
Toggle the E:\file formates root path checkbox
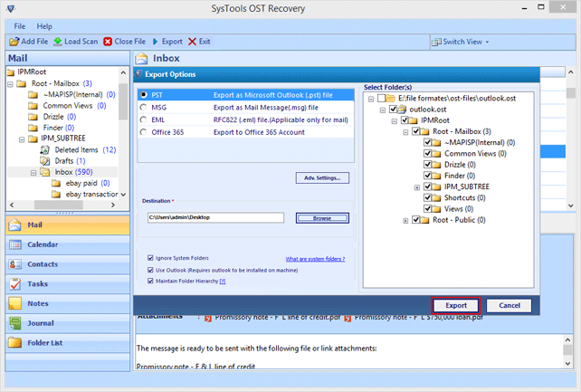[381, 98]
